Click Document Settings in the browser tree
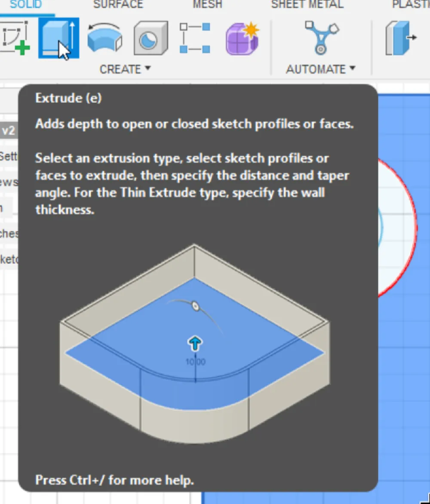Image resolution: width=430 pixels, height=504 pixels. pyautogui.click(x=9, y=156)
